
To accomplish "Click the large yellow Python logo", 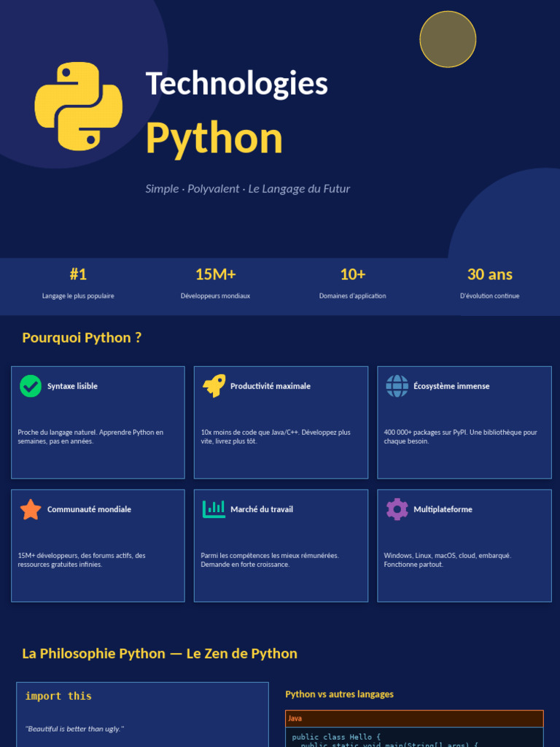I will (79, 107).
